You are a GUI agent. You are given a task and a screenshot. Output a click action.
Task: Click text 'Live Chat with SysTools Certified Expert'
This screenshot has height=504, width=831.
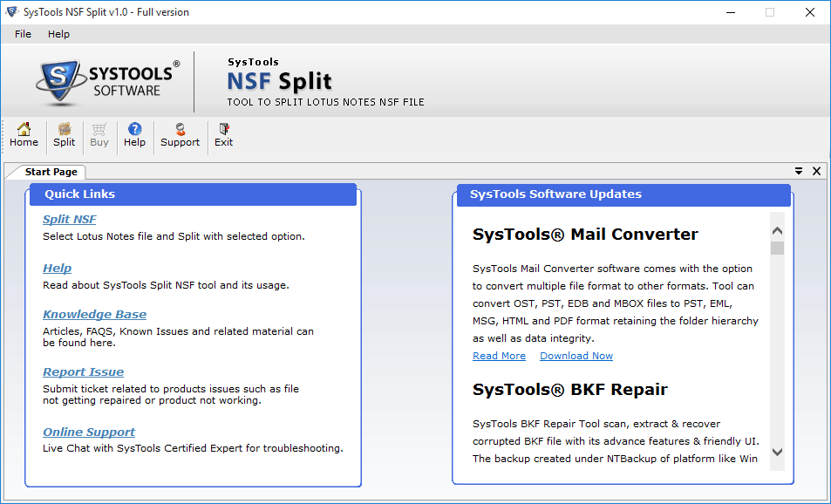142,448
